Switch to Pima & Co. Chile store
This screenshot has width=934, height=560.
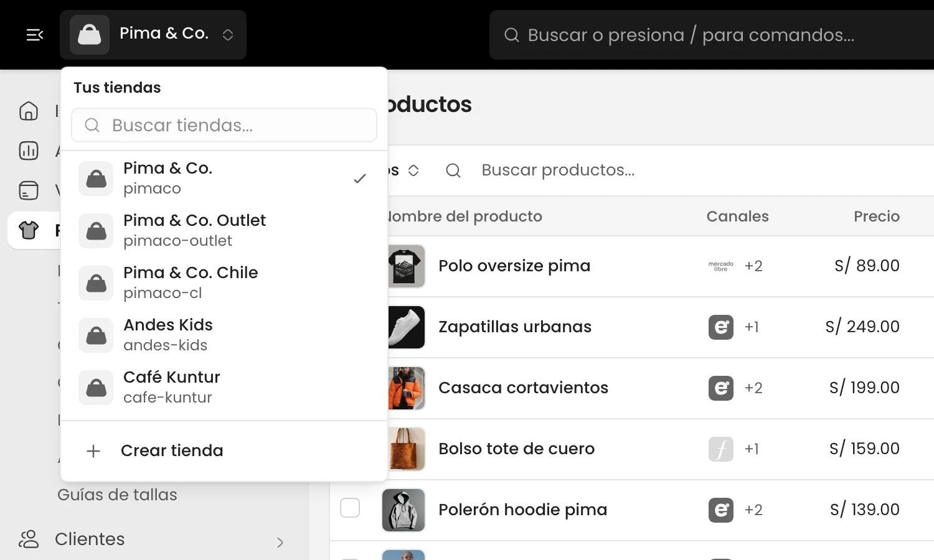pyautogui.click(x=224, y=282)
